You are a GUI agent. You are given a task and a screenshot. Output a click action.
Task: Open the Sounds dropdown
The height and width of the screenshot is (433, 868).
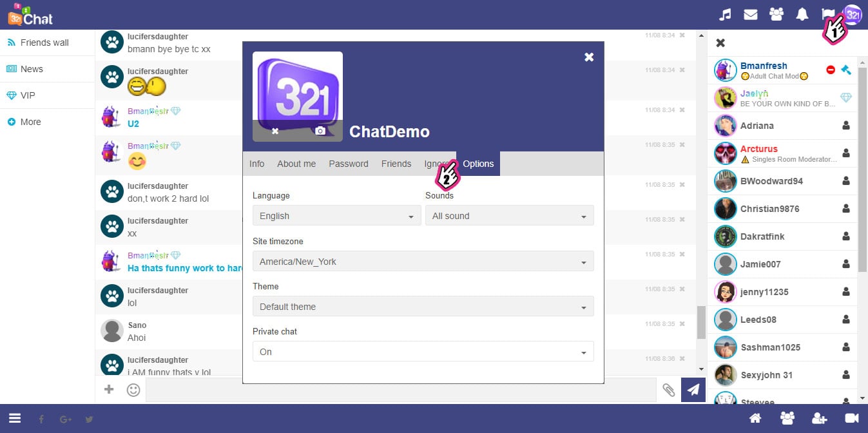click(x=509, y=215)
